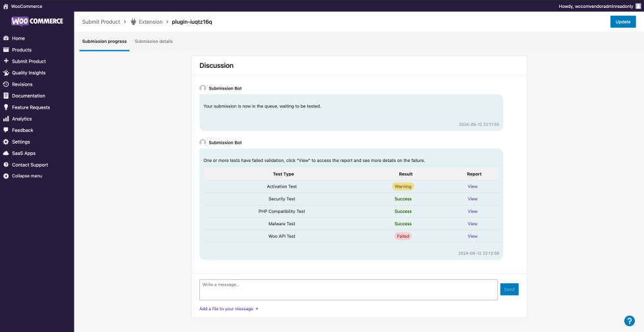Click the SaaS Apps cloud icon
Screen dimensions: 644x332
pyautogui.click(x=6, y=153)
